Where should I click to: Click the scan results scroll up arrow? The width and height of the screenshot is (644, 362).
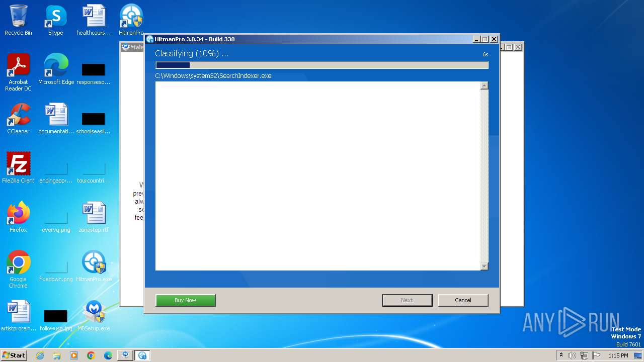click(484, 86)
